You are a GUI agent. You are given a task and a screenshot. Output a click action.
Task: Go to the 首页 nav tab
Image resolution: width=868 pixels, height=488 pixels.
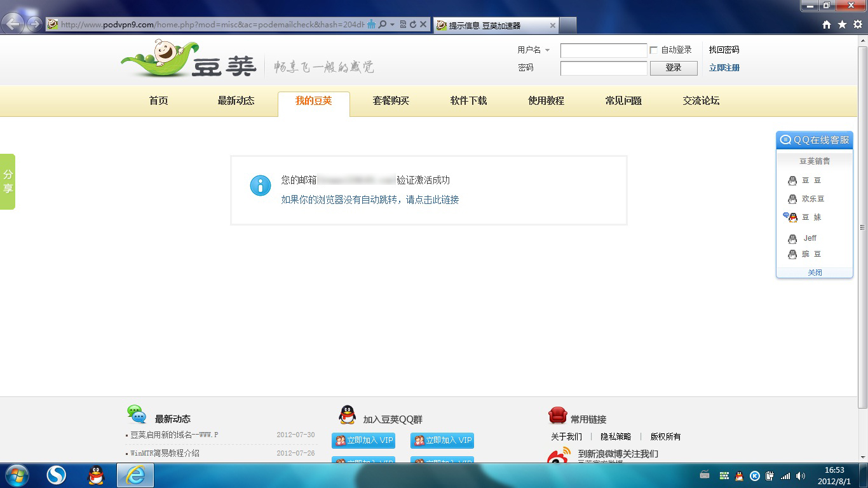click(159, 101)
